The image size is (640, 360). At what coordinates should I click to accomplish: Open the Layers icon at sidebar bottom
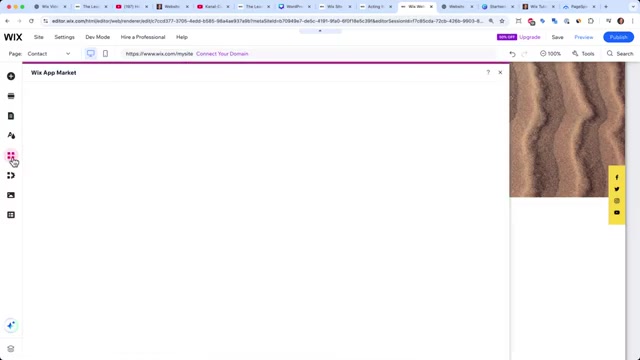coord(11,349)
